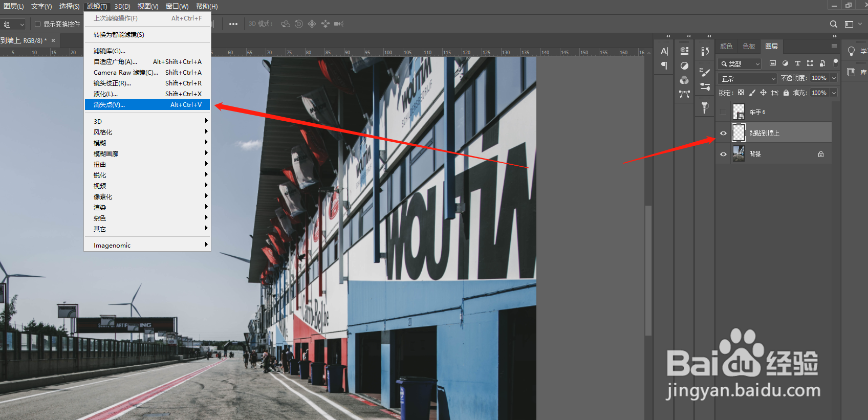Toggle pixel layer filter icon

coord(773,63)
